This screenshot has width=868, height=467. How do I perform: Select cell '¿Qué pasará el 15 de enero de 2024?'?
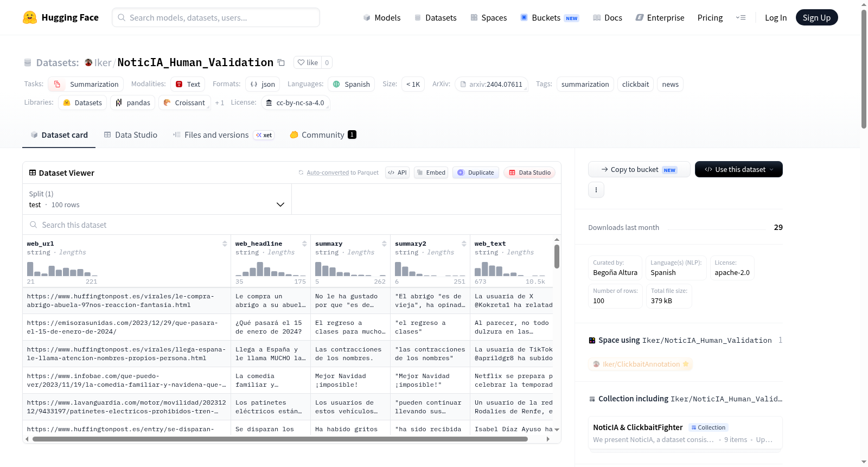click(271, 327)
